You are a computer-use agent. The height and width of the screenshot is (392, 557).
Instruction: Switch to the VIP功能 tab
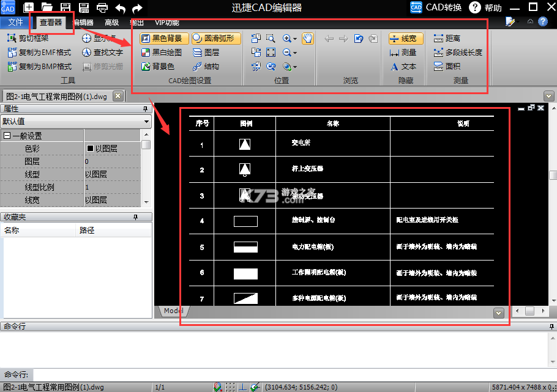[x=167, y=23]
